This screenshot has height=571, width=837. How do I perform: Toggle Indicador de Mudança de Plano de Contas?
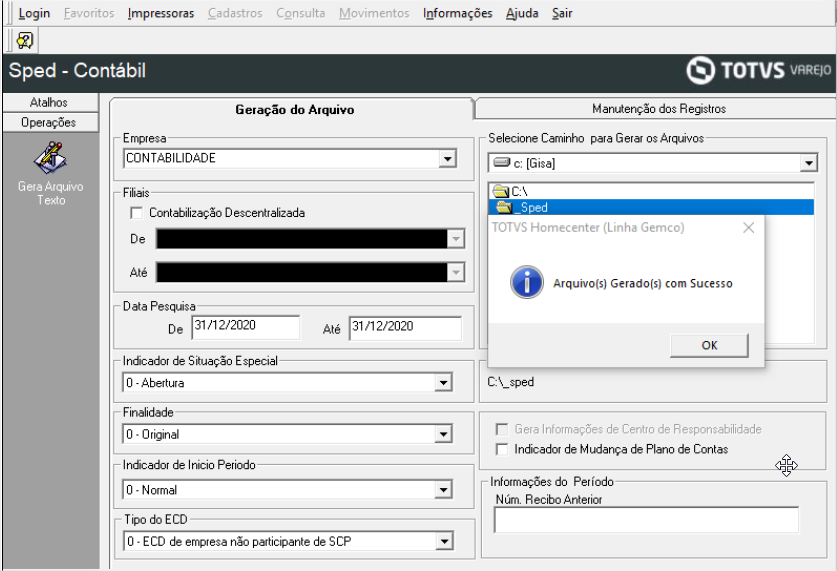(x=502, y=449)
